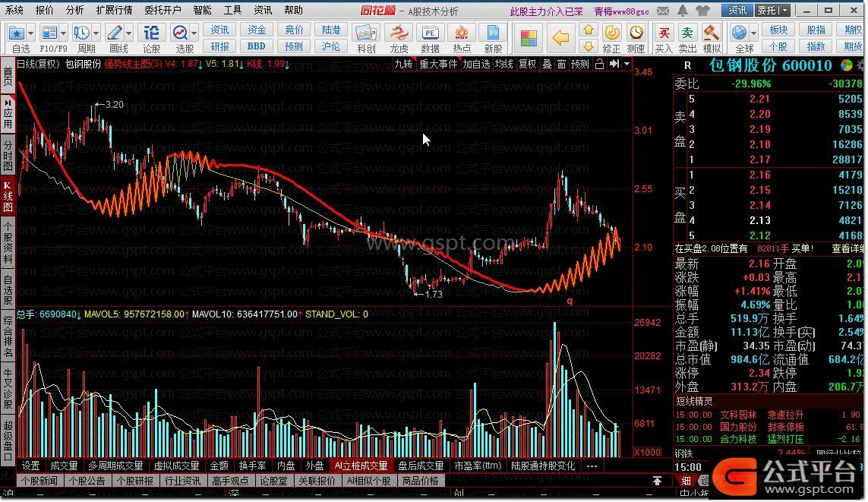Toggle the chart padlock icon
868x502 pixels.
tap(599, 65)
